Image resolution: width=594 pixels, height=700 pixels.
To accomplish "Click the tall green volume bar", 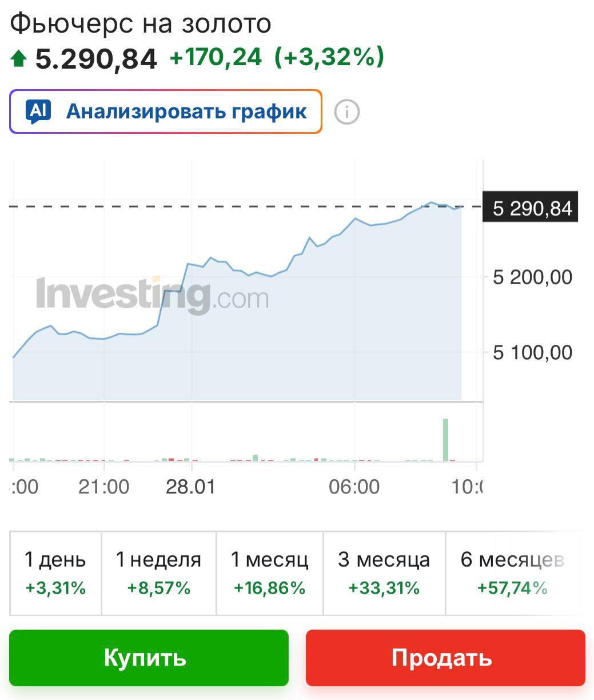I will click(445, 439).
